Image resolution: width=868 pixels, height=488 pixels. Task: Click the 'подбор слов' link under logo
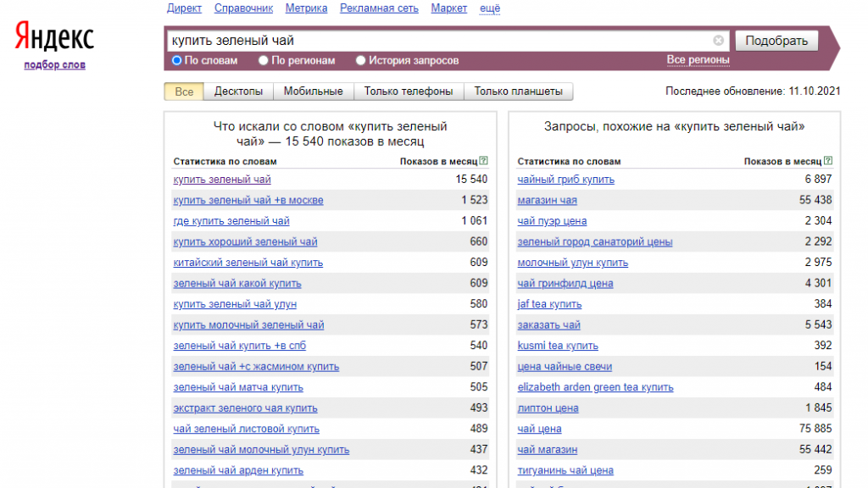[x=54, y=64]
